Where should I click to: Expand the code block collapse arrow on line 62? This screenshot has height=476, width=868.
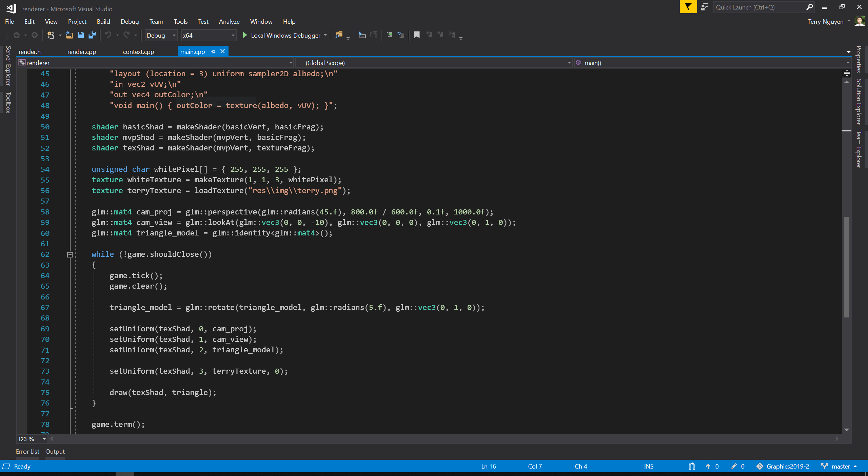69,254
